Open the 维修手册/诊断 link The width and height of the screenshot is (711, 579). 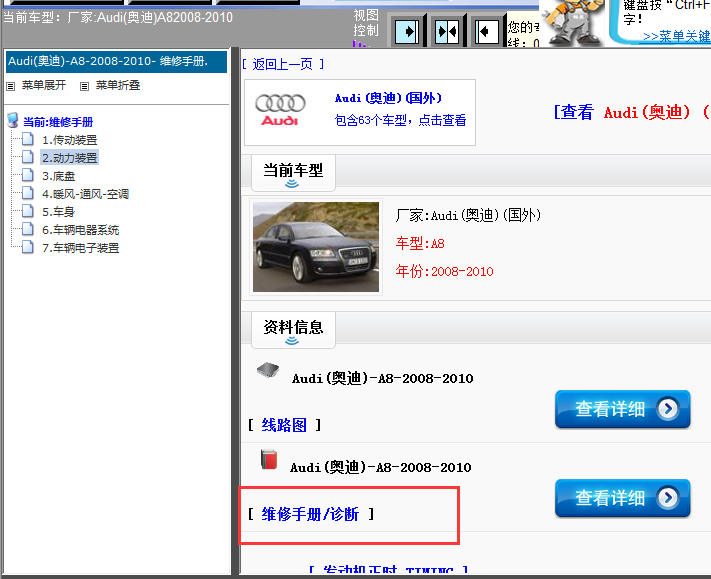[310, 514]
